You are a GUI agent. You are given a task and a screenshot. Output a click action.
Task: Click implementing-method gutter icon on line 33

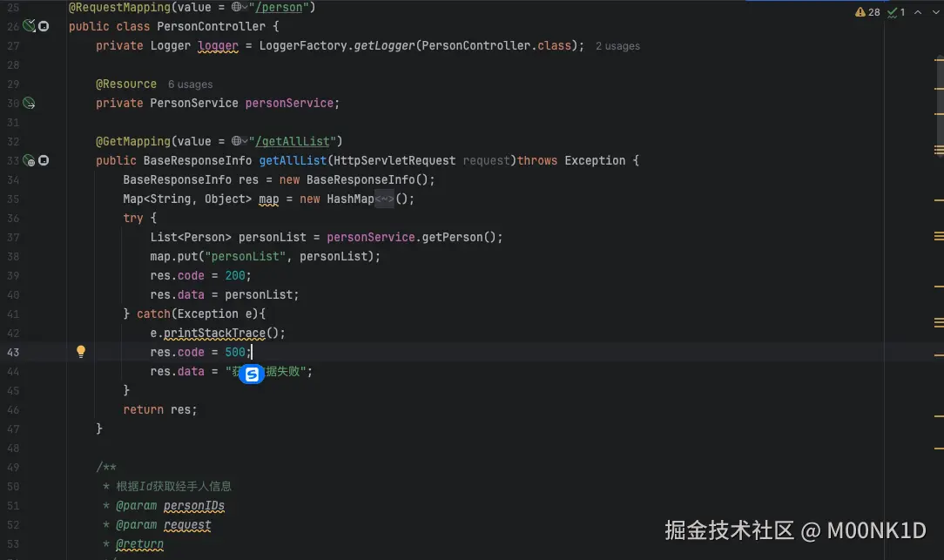(43, 160)
